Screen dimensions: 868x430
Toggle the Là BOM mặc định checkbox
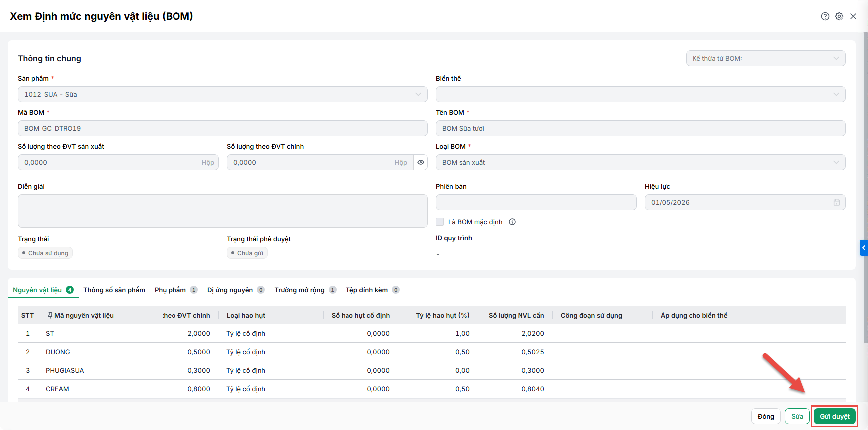pyautogui.click(x=440, y=222)
